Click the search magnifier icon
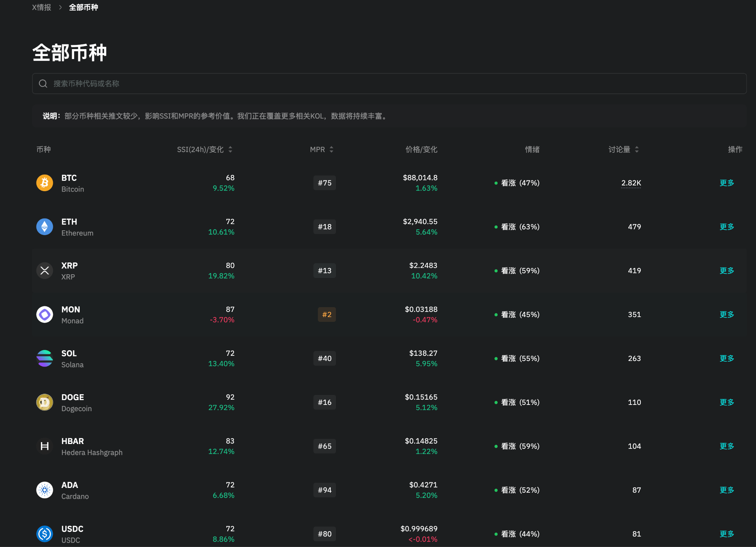 [43, 83]
